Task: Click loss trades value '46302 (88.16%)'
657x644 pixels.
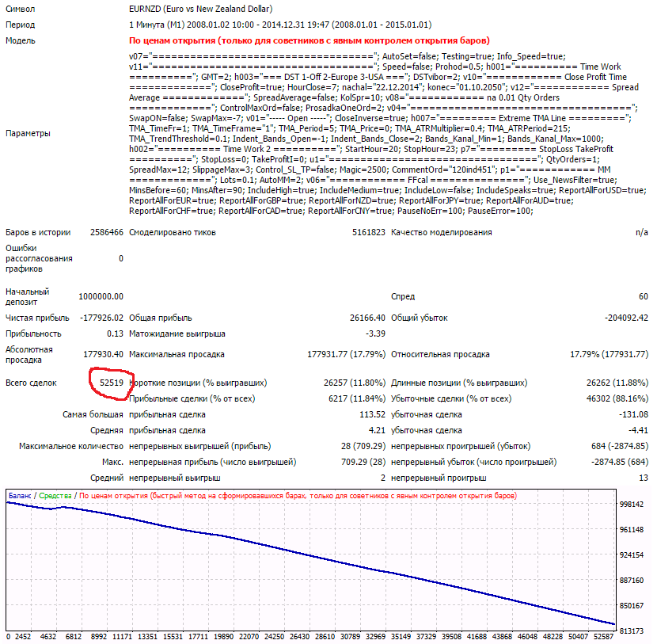Action: 617,398
